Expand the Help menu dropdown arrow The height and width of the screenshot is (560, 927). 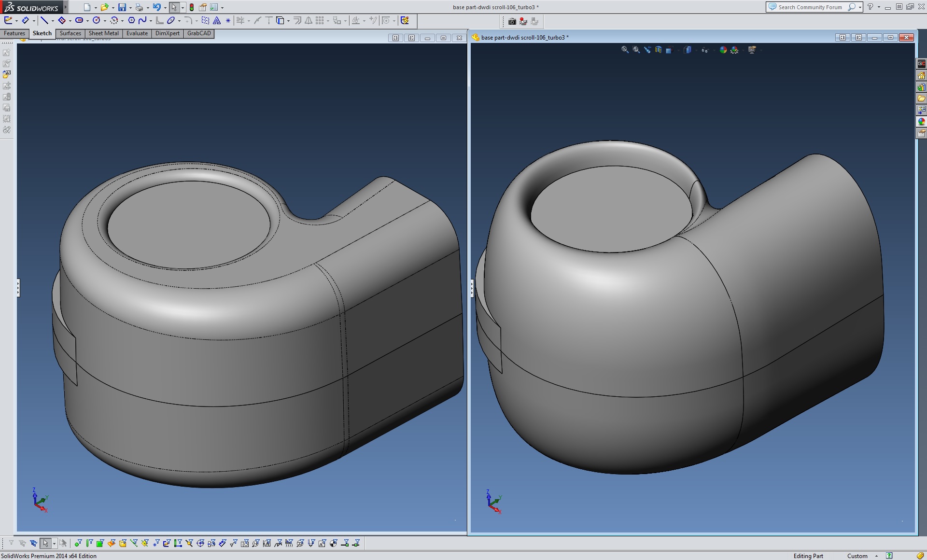pyautogui.click(x=879, y=7)
